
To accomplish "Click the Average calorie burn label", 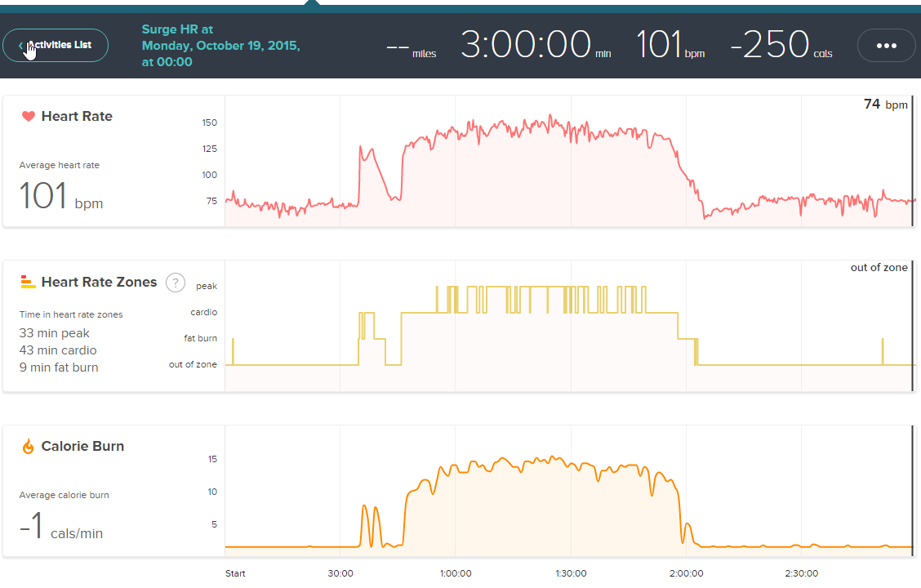I will [x=64, y=495].
